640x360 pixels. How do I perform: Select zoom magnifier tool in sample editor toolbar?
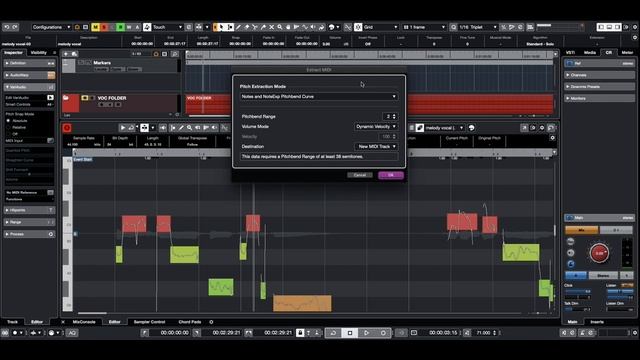coord(189,128)
